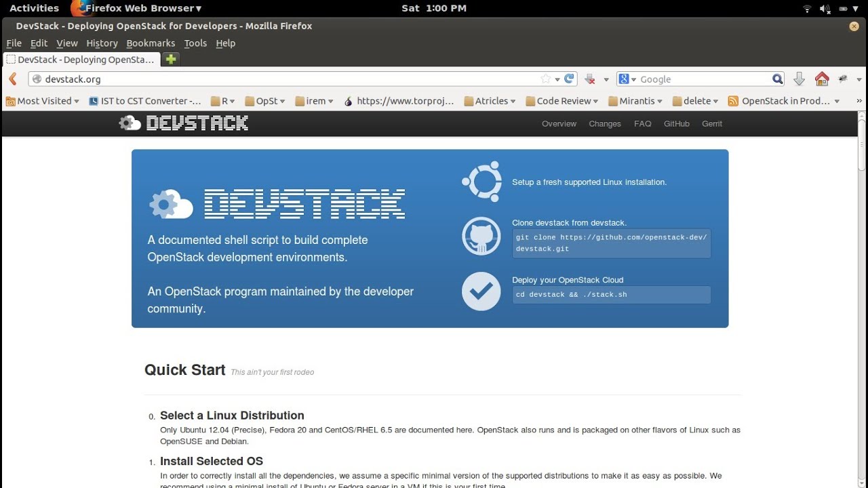Screen dimensions: 868x488
Task: Open the dropdown arrow beside the red-x icon
Action: pos(606,80)
